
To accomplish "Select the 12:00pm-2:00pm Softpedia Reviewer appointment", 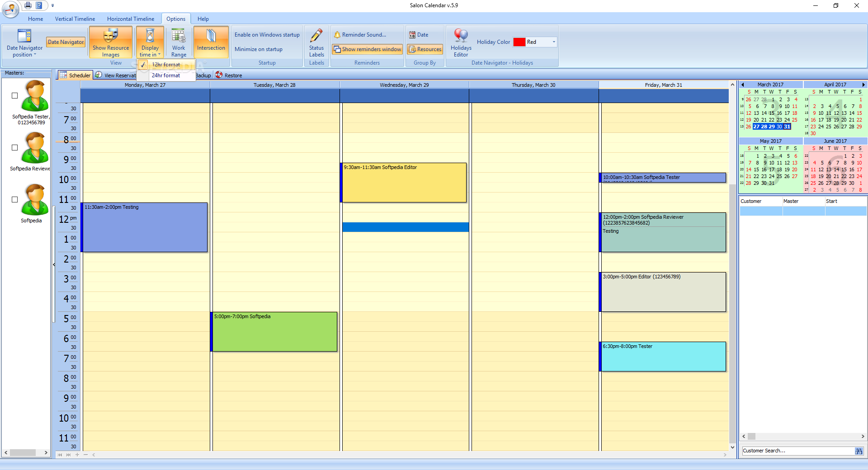I will (663, 232).
